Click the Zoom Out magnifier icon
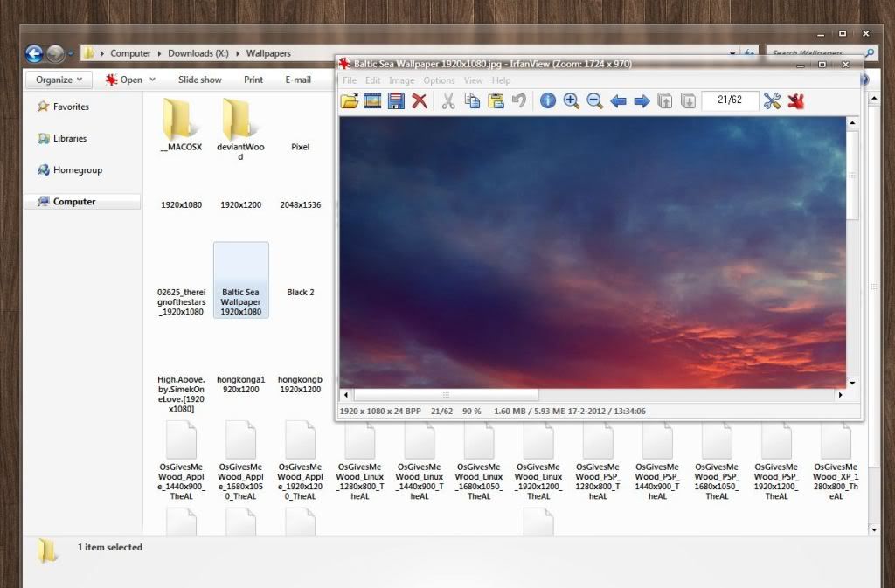Viewport: 895px width, 588px height. click(x=595, y=100)
